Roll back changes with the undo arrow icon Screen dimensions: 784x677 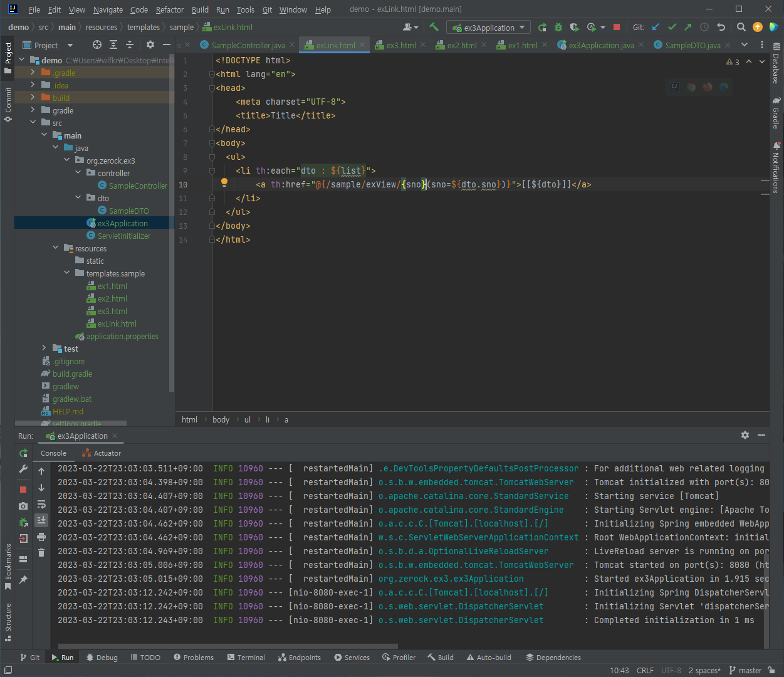[x=721, y=27]
